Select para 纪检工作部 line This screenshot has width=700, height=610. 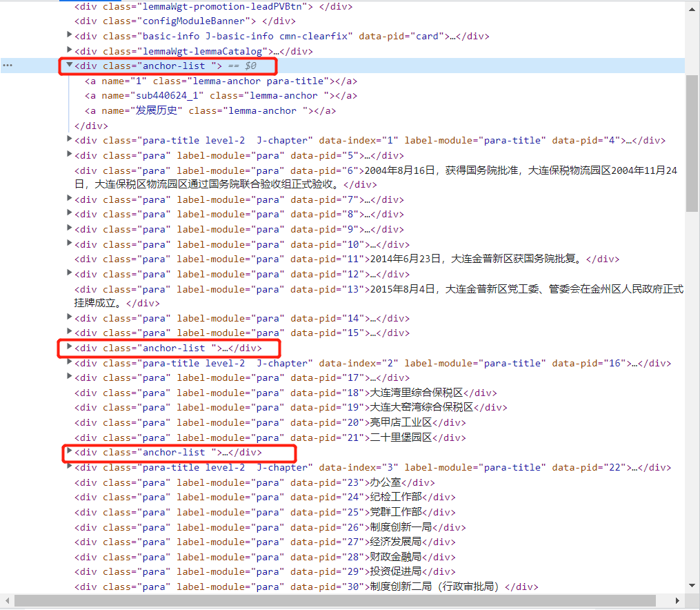coord(266,497)
